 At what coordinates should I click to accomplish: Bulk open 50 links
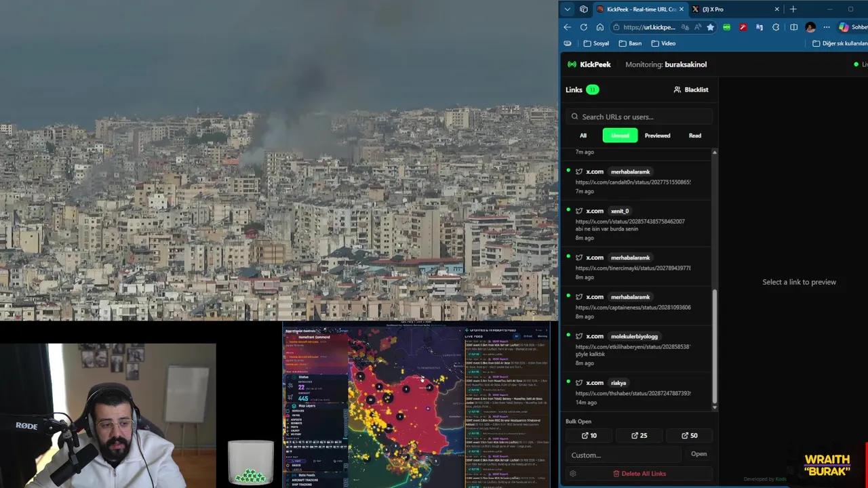pyautogui.click(x=690, y=436)
